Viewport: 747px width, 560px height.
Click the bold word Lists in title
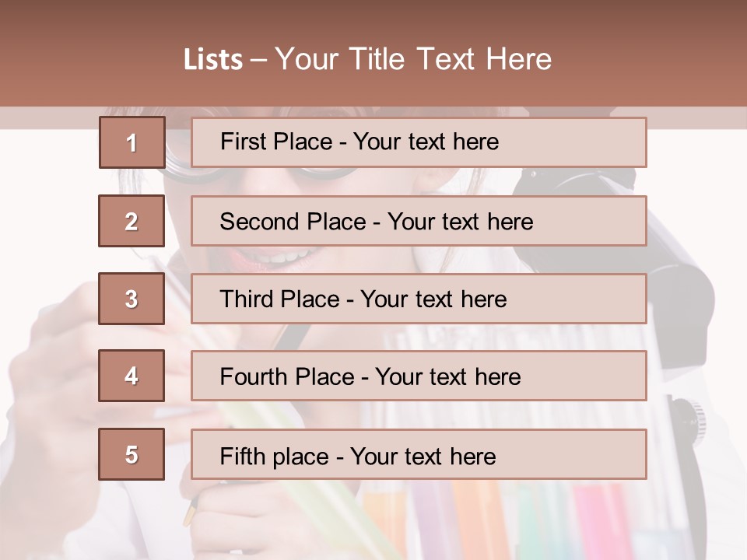coord(213,60)
